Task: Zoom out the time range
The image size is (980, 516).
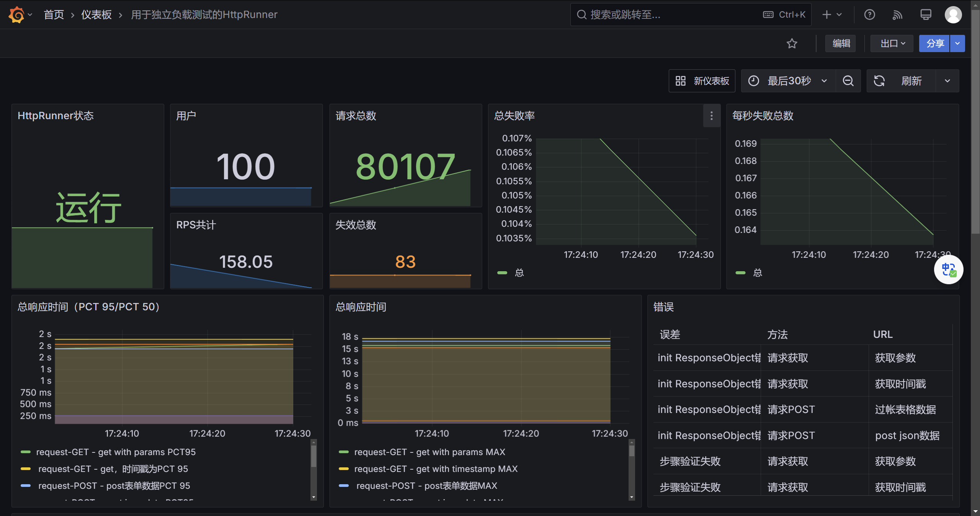Action: click(x=848, y=81)
